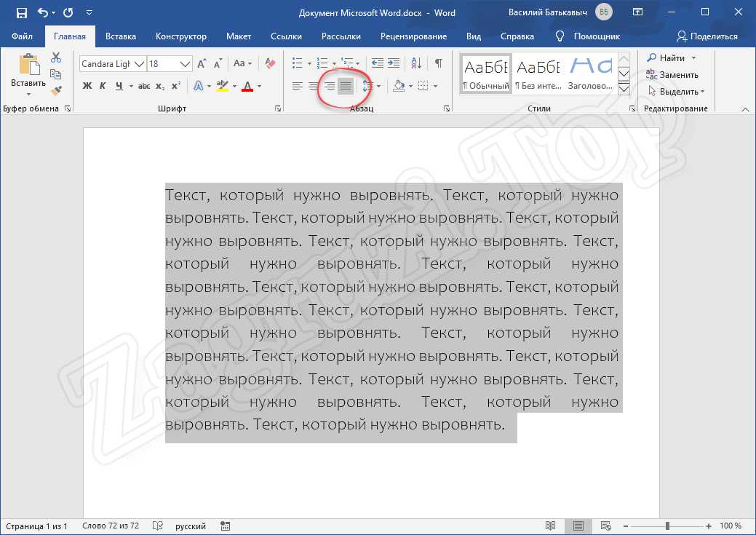Expand the Styles gallery with the More arrow
This screenshot has height=535, width=756.
[x=624, y=90]
